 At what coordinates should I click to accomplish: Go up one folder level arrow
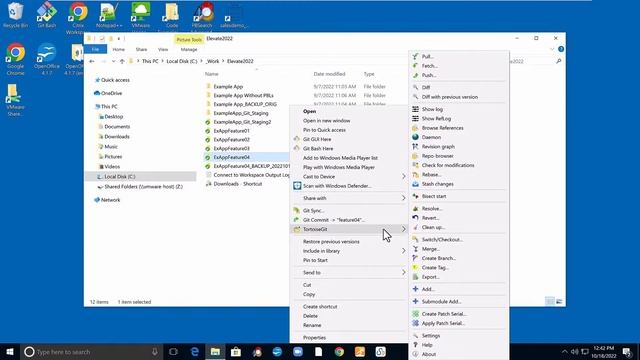(122, 61)
